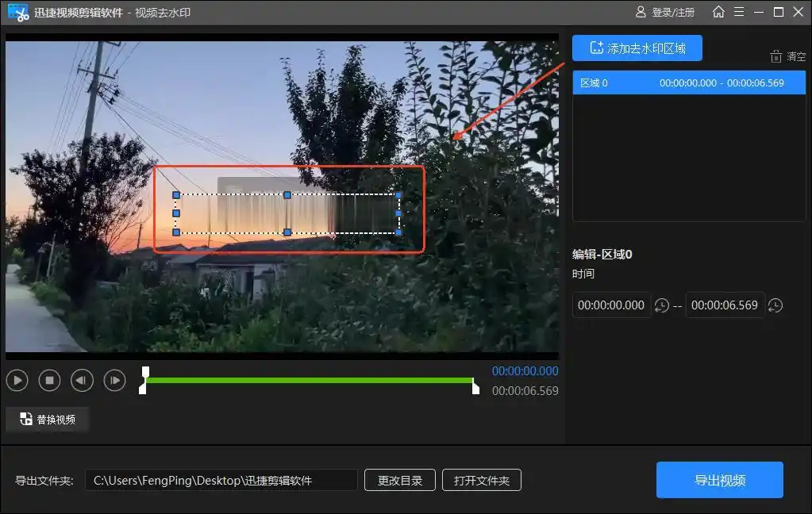Click the Change Directory button
The image size is (812, 514).
coord(400,481)
